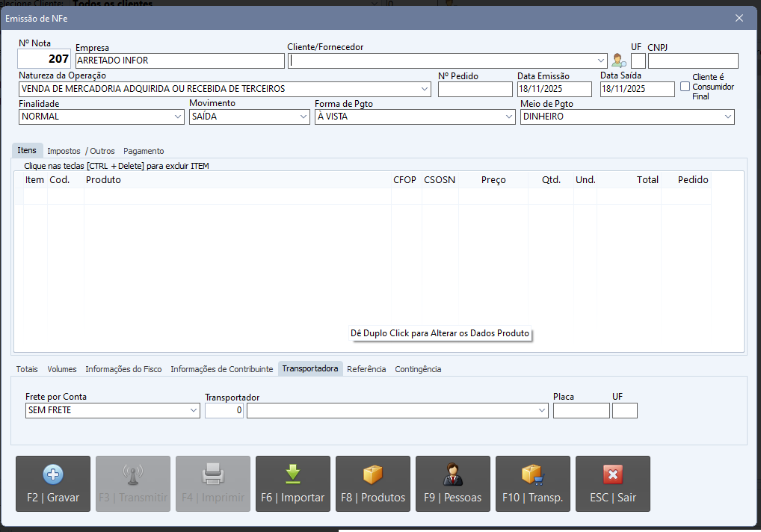The height and width of the screenshot is (532, 761).
Task: Click the customer search icon beside Cliente/Fornecedor
Action: 619,61
